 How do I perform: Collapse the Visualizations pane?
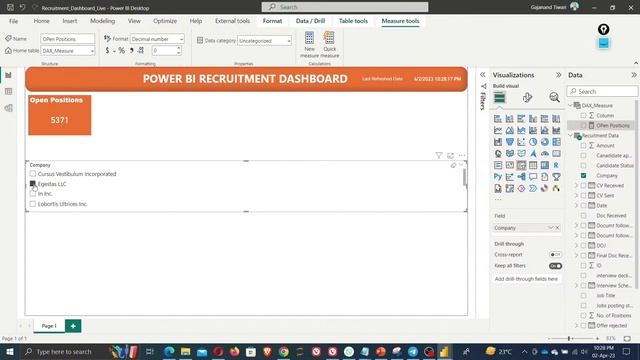558,75
